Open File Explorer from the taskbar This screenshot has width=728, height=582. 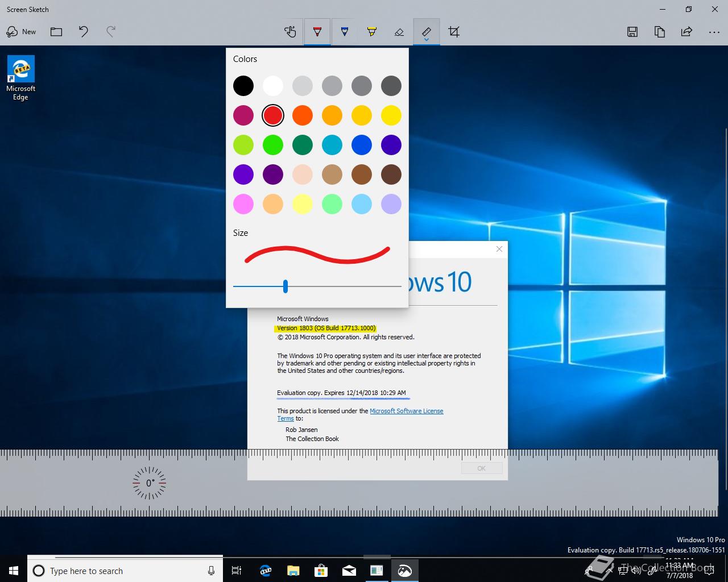pos(293,571)
